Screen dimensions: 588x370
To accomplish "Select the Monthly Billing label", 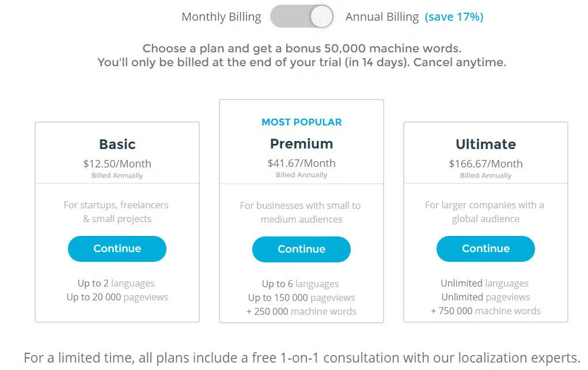I will 221,17.
